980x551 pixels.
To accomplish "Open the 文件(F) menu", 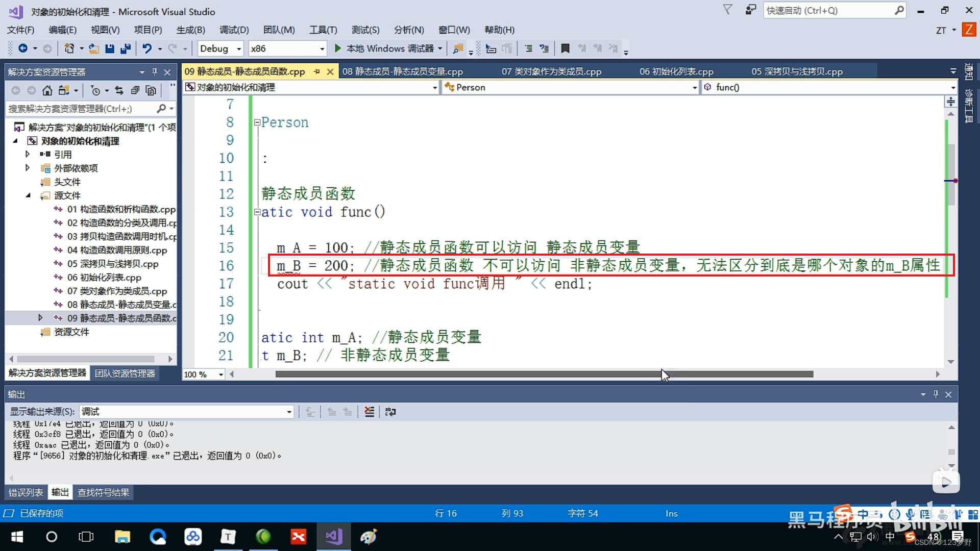I will click(20, 30).
